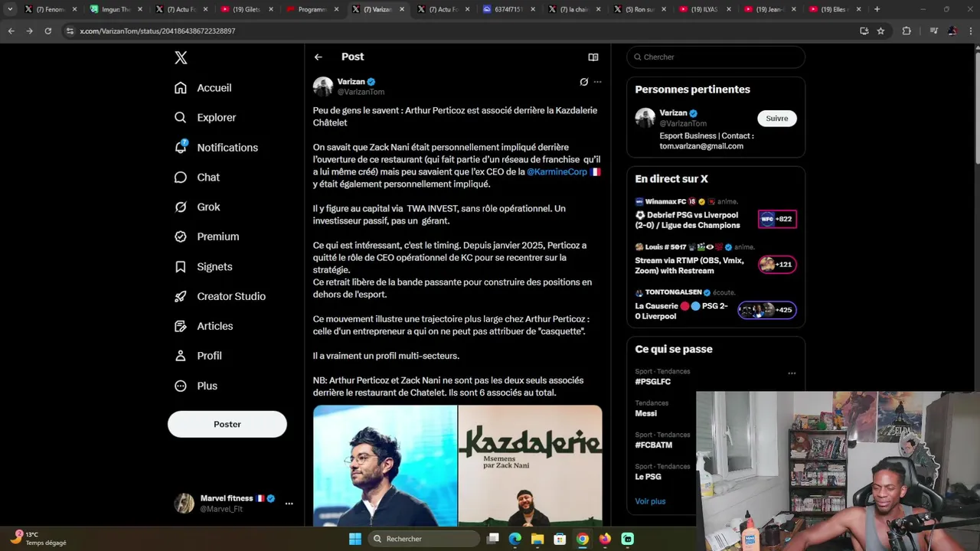Follow Varizan with the Suivre button
The height and width of the screenshot is (551, 980).
(777, 118)
